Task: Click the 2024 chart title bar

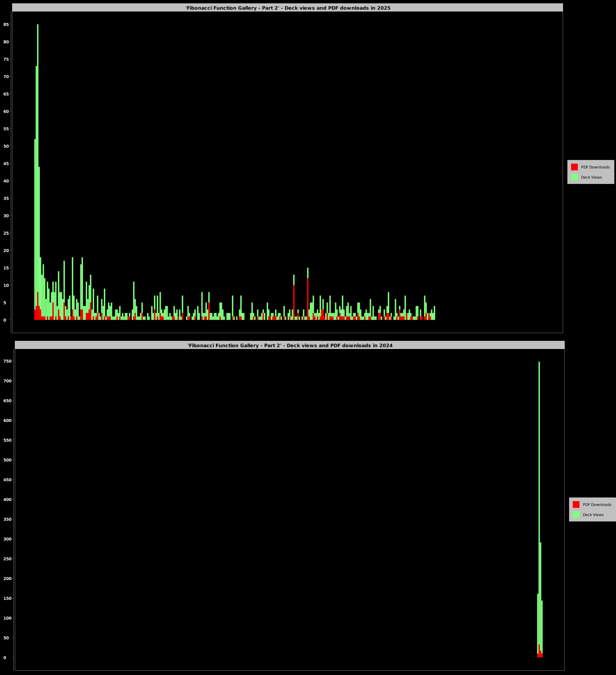Action: pos(290,345)
